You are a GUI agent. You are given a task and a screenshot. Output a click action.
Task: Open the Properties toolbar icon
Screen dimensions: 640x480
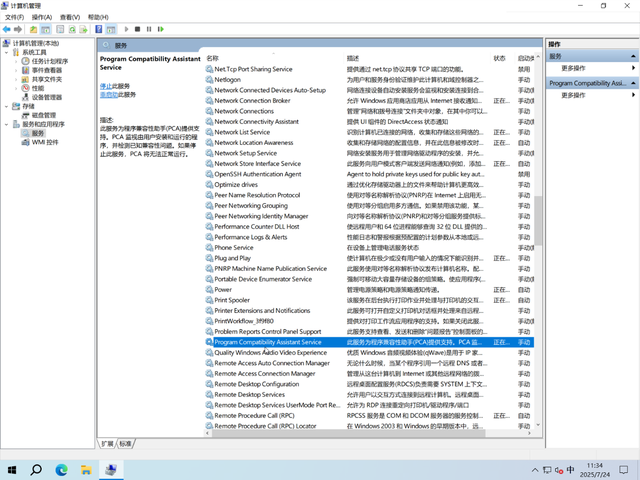(60, 29)
